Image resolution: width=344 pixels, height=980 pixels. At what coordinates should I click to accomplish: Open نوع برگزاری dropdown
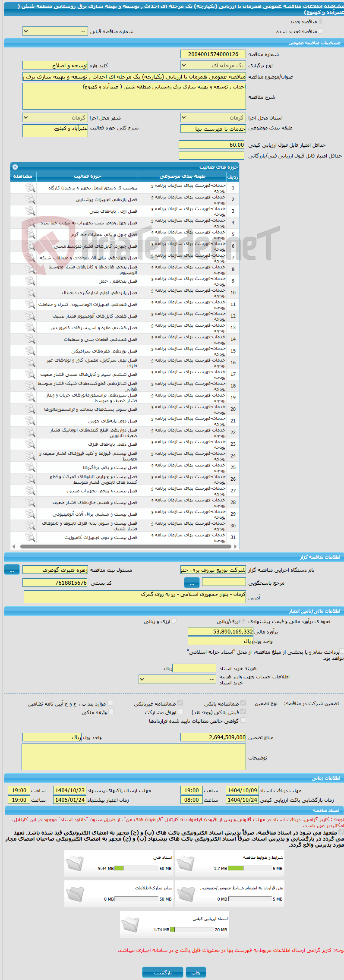point(213,66)
